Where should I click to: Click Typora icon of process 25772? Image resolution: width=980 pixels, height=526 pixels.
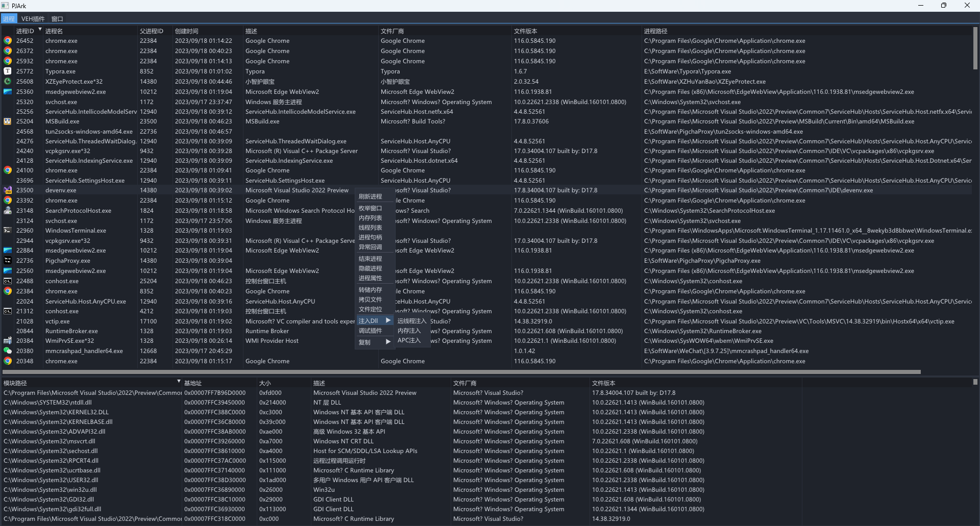pyautogui.click(x=8, y=71)
